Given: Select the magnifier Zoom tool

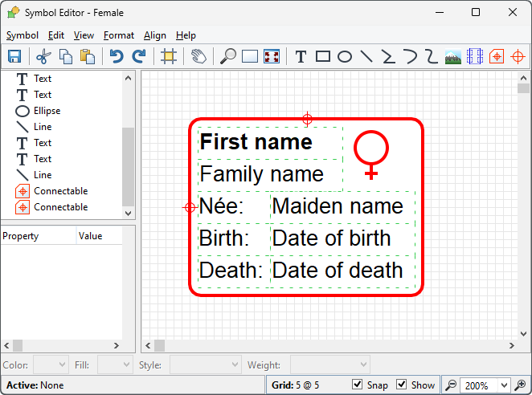Looking at the screenshot, I should 229,56.
